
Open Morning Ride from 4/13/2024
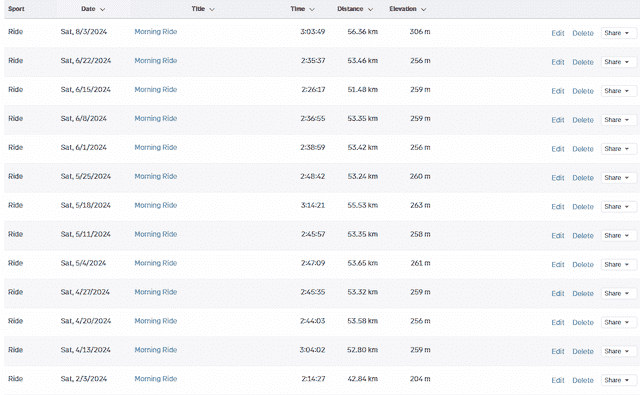tap(156, 350)
